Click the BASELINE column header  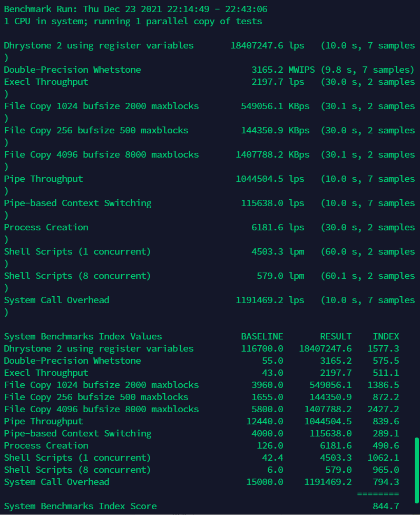[262, 337]
